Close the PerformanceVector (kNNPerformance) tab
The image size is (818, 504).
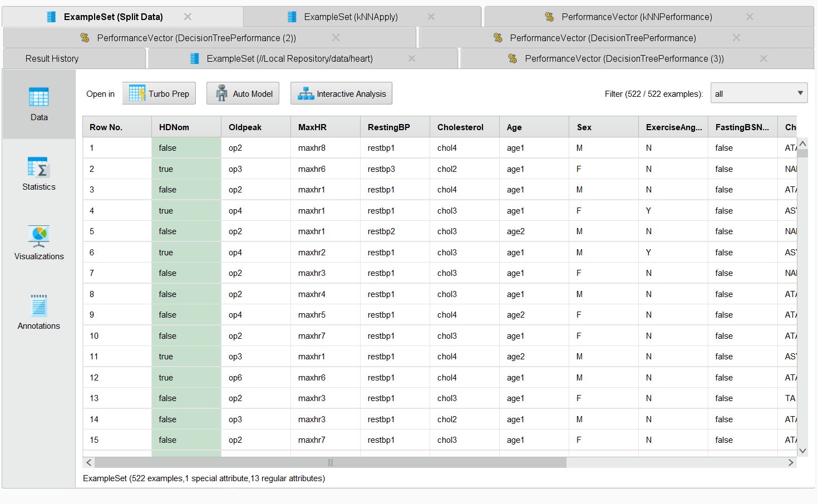click(750, 17)
